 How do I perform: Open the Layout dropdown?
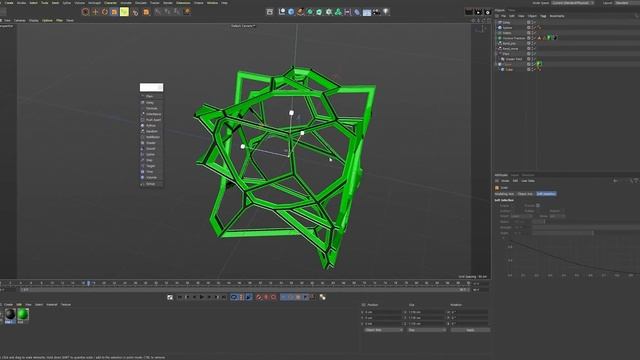click(x=627, y=3)
